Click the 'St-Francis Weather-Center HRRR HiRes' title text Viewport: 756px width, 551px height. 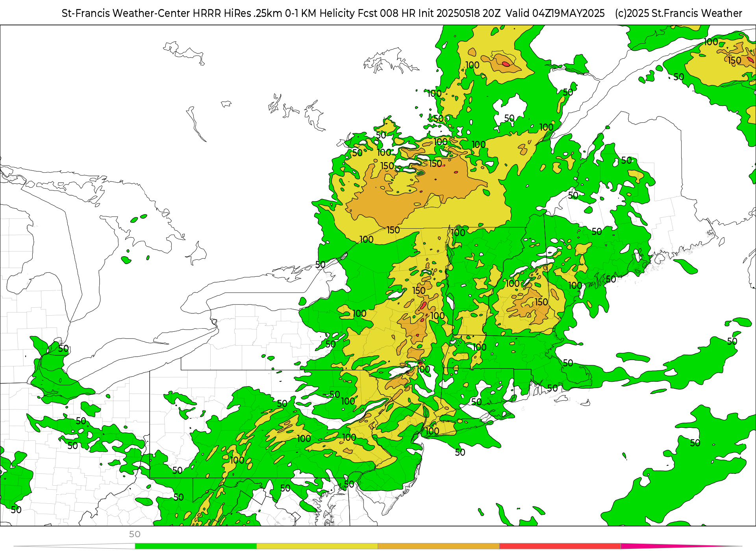point(157,13)
